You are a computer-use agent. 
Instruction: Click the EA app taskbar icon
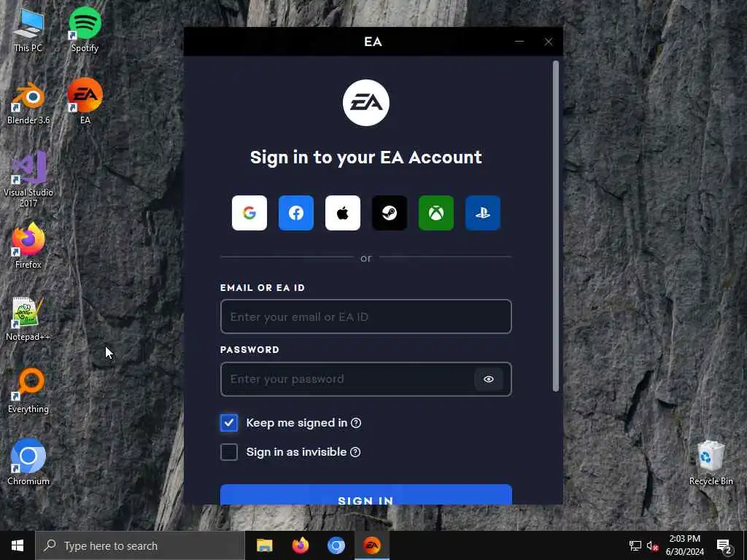click(372, 545)
